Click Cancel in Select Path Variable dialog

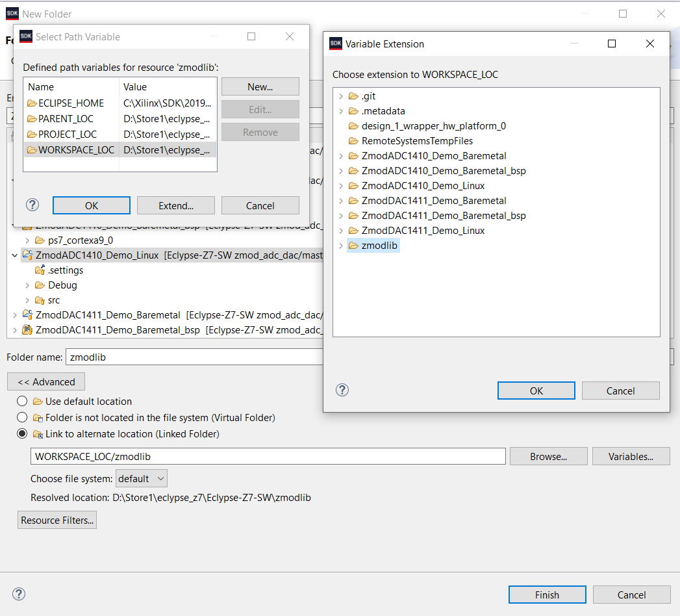(260, 205)
